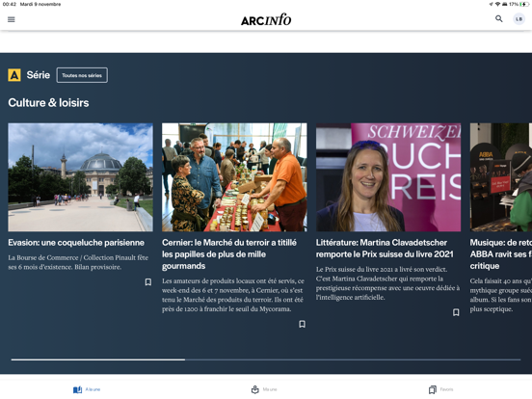This screenshot has width=532, height=399.
Task: Open 'Evasion: une coqueluche parisienne' headline
Action: click(x=76, y=243)
